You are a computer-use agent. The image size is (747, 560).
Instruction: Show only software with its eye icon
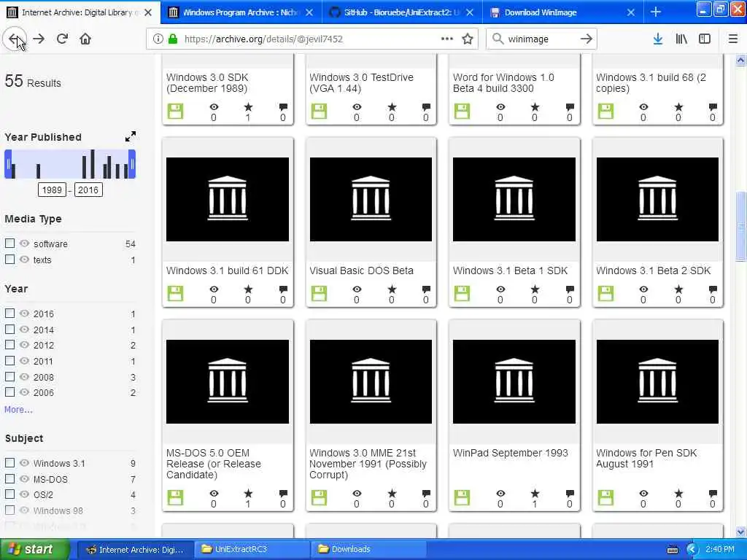[x=24, y=244]
